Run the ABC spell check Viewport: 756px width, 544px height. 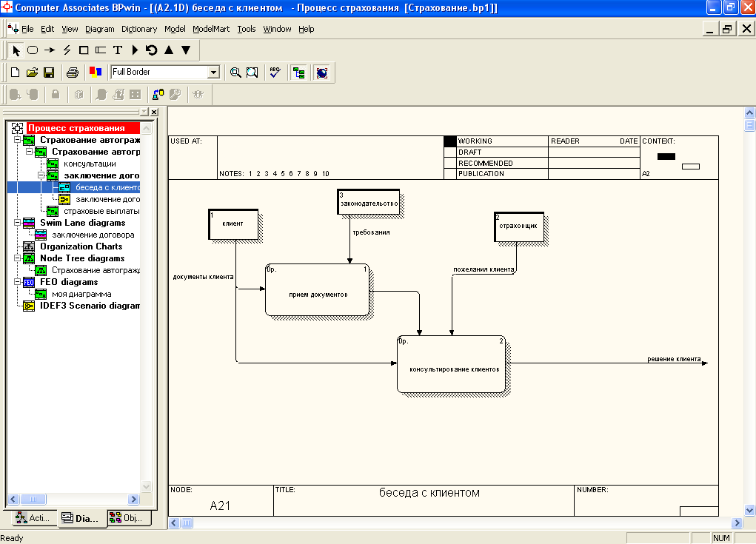click(275, 73)
